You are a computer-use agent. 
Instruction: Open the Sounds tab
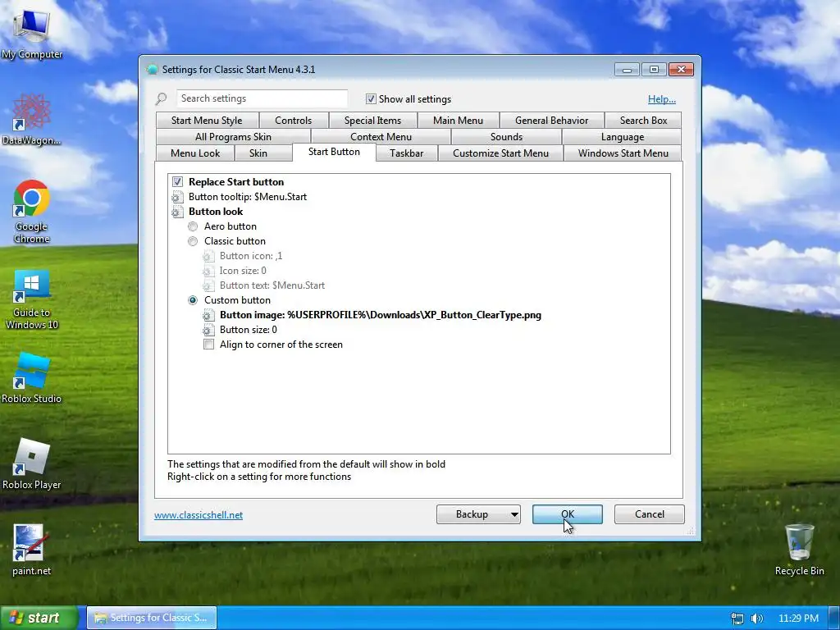click(506, 137)
